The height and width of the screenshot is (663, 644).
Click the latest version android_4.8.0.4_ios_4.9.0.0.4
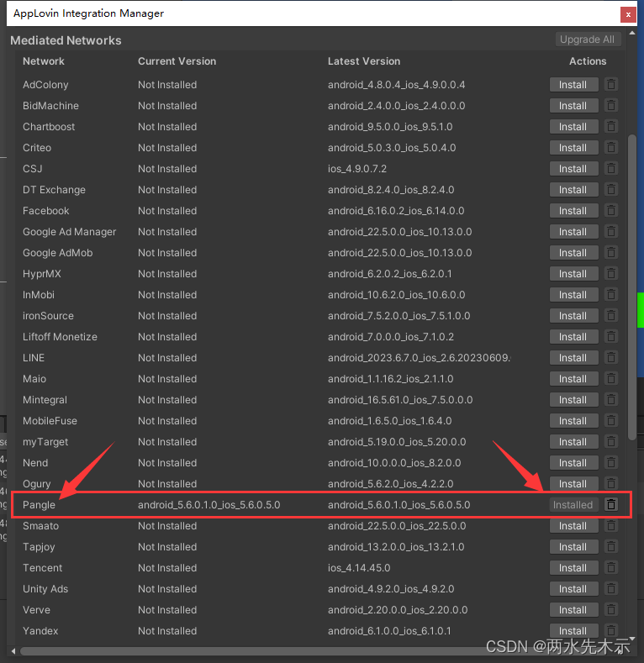(397, 85)
